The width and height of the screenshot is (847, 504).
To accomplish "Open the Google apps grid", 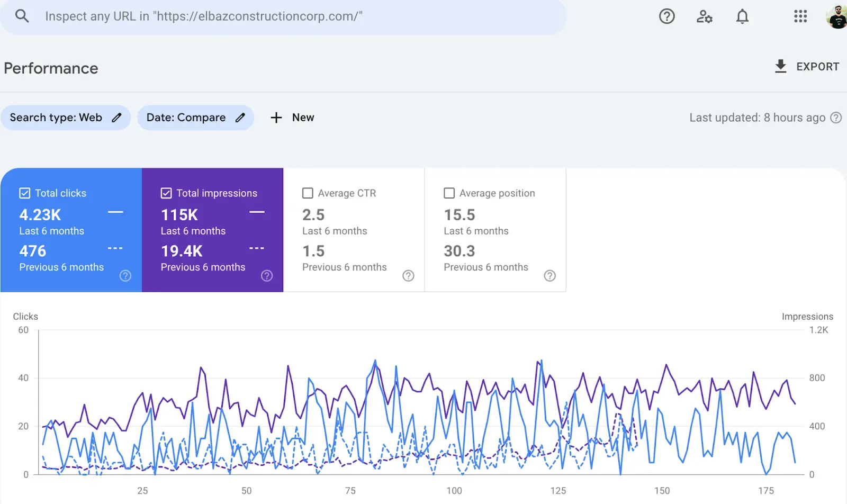I will pyautogui.click(x=800, y=16).
